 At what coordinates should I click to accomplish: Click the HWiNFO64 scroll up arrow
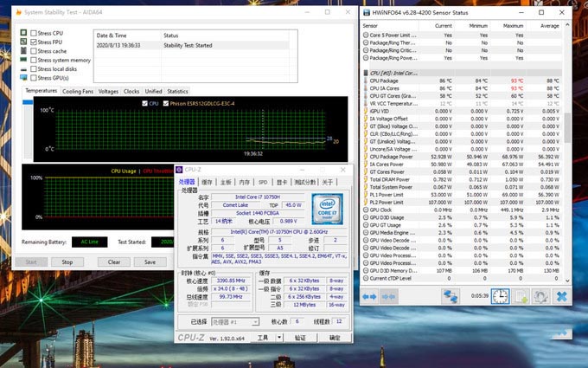pos(567,25)
